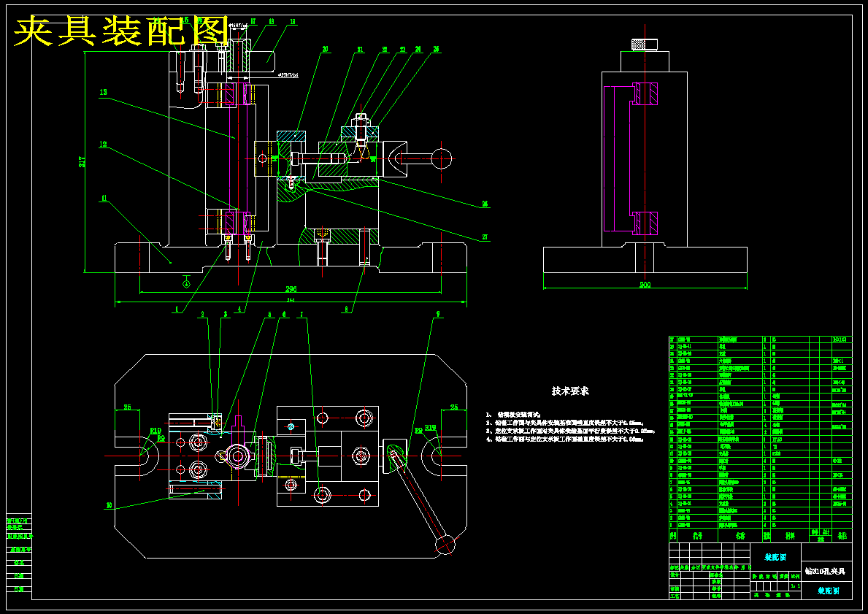Viewport: 868px width, 614px height.
Task: Click cyan 装配图 label above the scale row
Action: click(775, 557)
